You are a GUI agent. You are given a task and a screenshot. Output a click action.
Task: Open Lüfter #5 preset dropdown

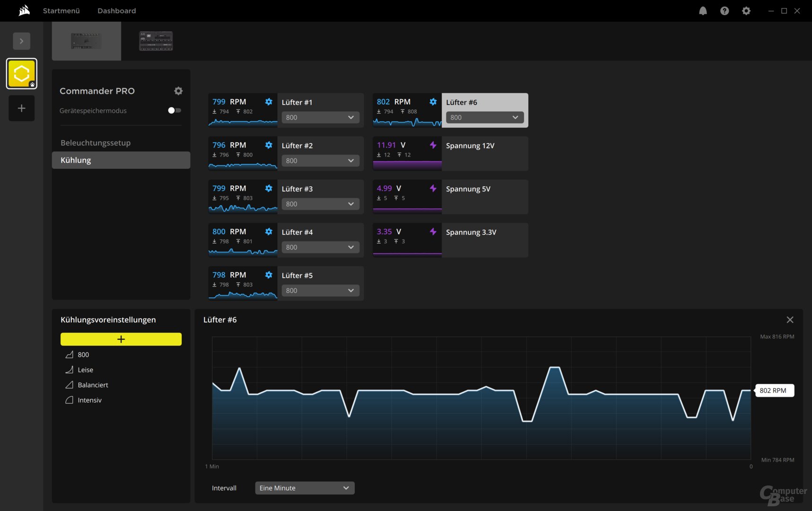point(320,291)
